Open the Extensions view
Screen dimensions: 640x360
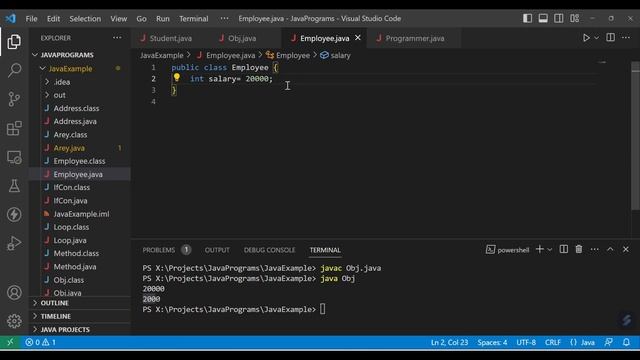point(14,128)
